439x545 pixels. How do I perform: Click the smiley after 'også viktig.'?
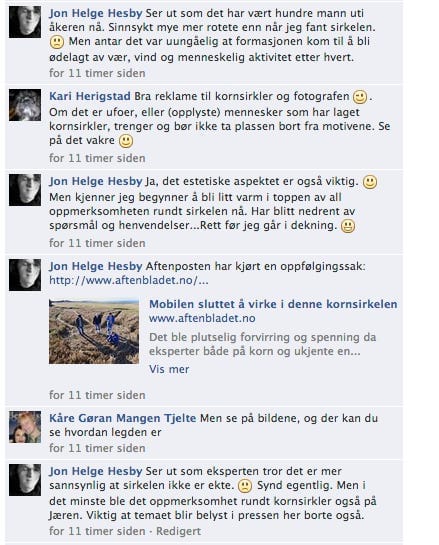coord(370,182)
